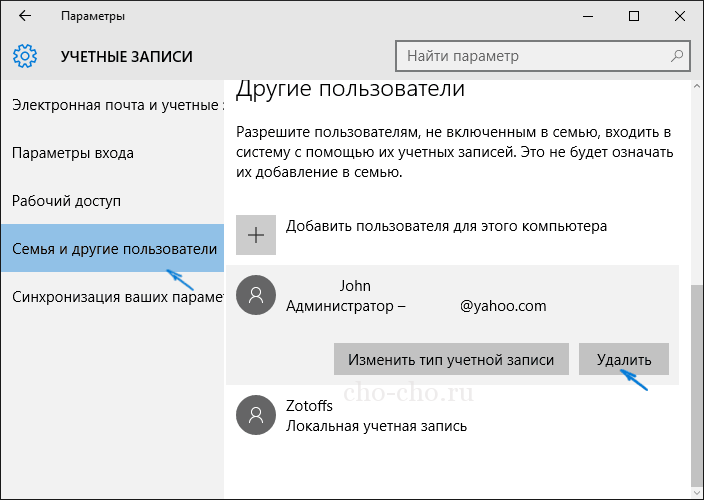Image resolution: width=704 pixels, height=500 pixels.
Task: Select the Zotoffs user avatar icon
Action: [x=256, y=415]
